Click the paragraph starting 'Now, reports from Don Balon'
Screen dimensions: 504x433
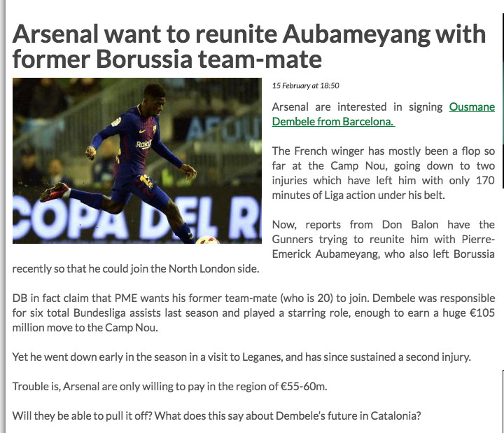253,247
